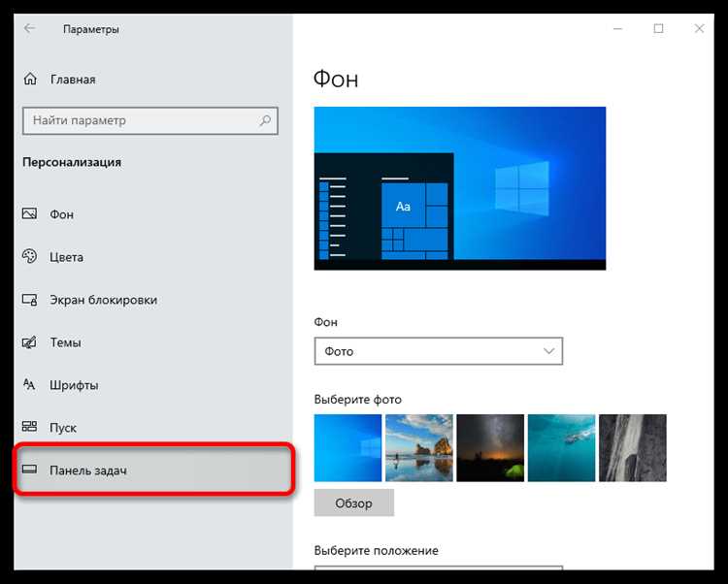The width and height of the screenshot is (728, 584).
Task: Choose the gray waterfall cliff wallpaper thumbnail
Action: click(x=633, y=448)
